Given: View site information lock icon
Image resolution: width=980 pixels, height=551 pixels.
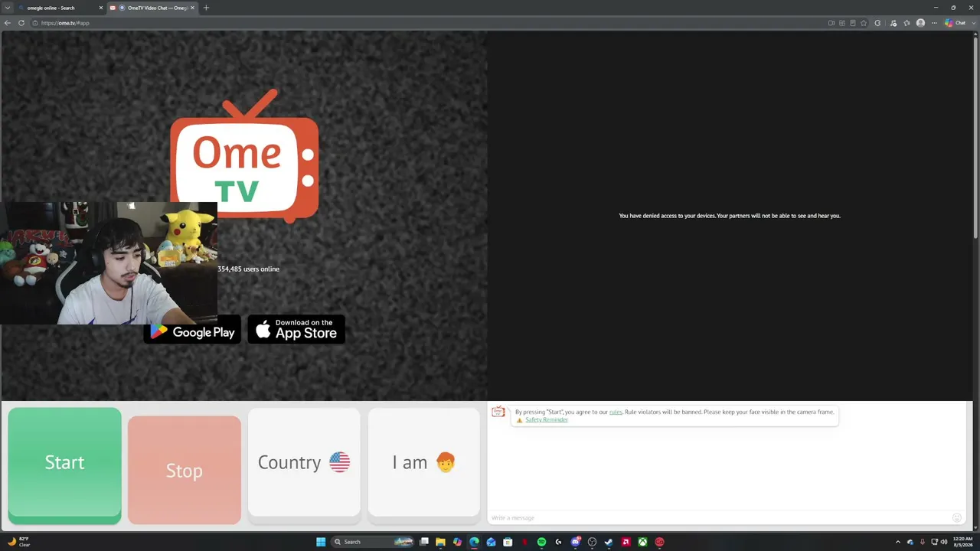Looking at the screenshot, I should coord(35,23).
